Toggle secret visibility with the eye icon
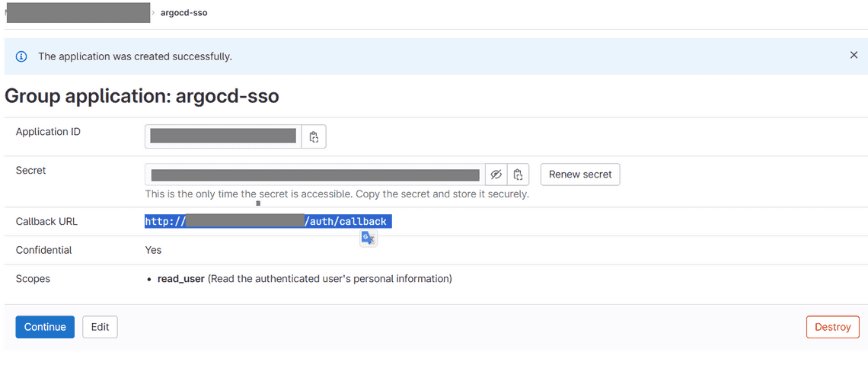 (x=496, y=175)
